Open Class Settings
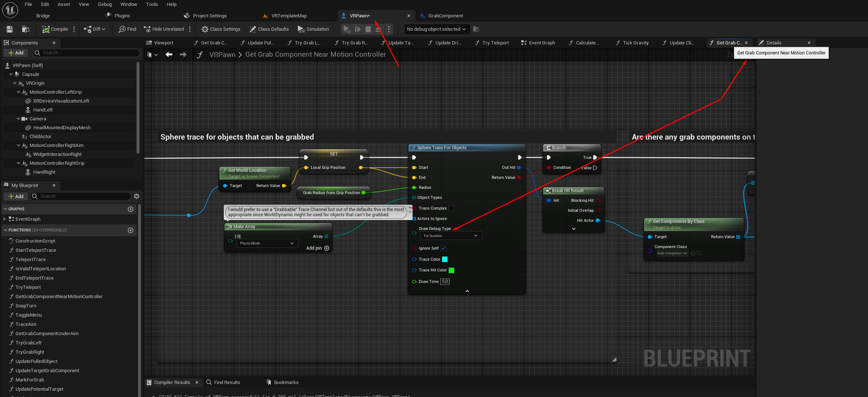Screen dimensions: 868x397 click(221, 29)
